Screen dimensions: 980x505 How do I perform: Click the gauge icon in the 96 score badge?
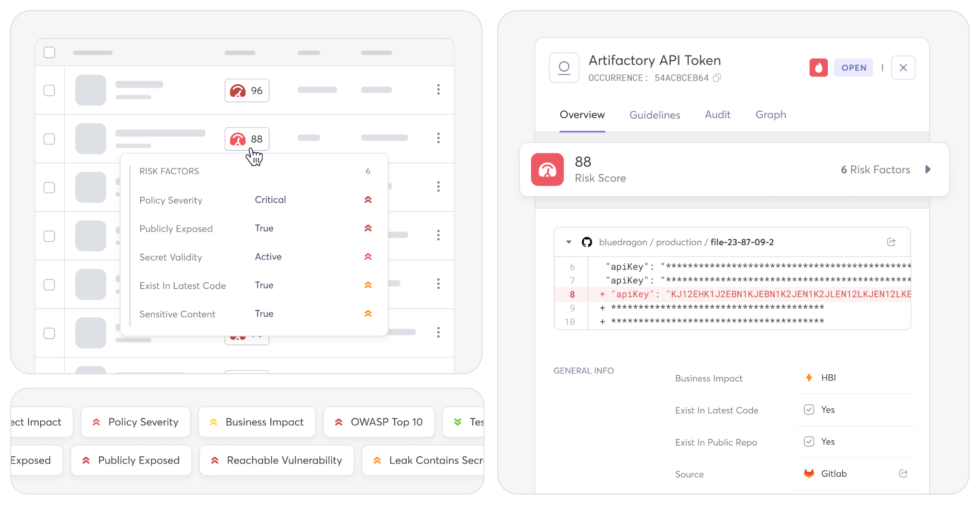238,90
